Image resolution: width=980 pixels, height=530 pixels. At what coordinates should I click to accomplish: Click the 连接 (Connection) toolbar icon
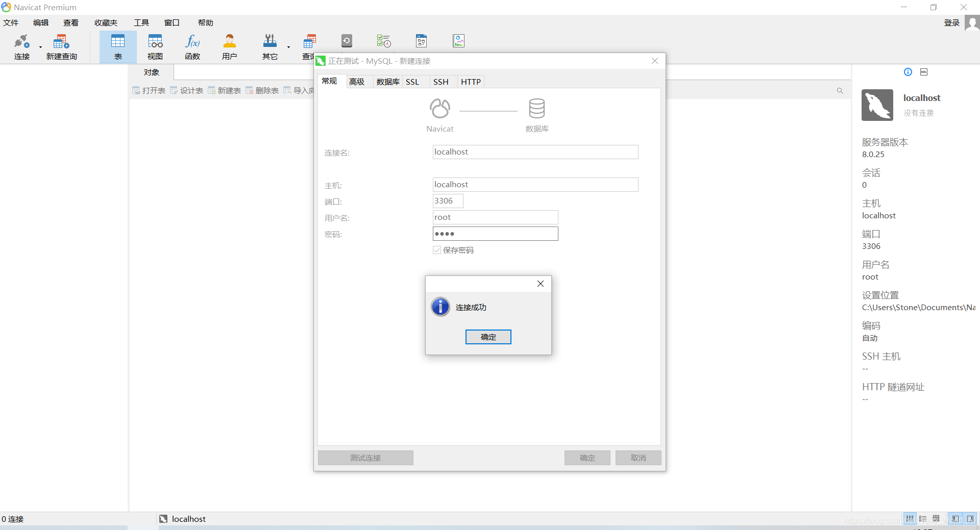(21, 46)
